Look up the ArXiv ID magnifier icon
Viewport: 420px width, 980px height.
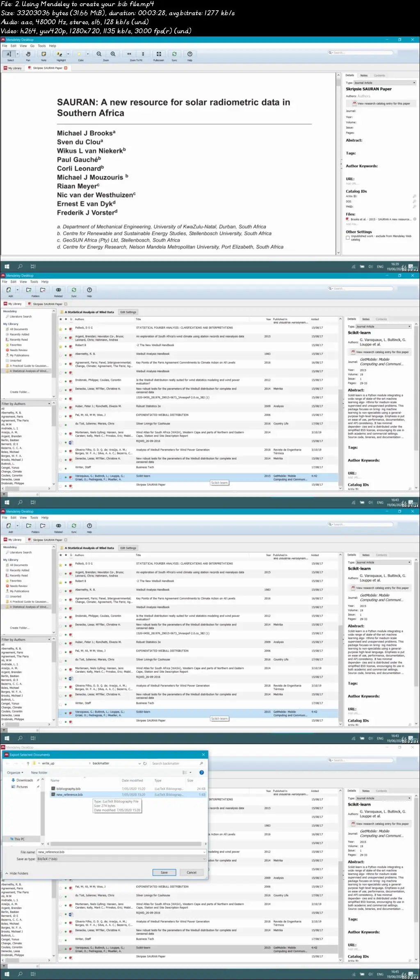coord(414,196)
